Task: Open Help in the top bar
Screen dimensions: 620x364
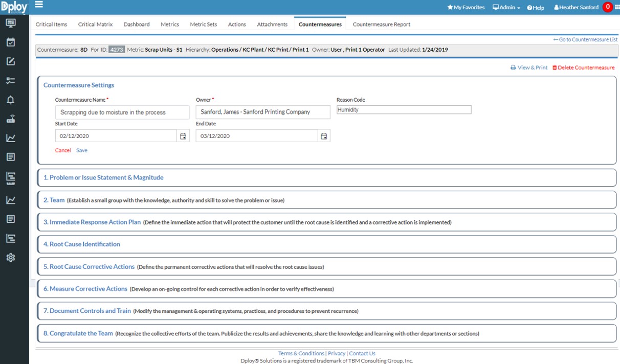Action: coord(536,8)
